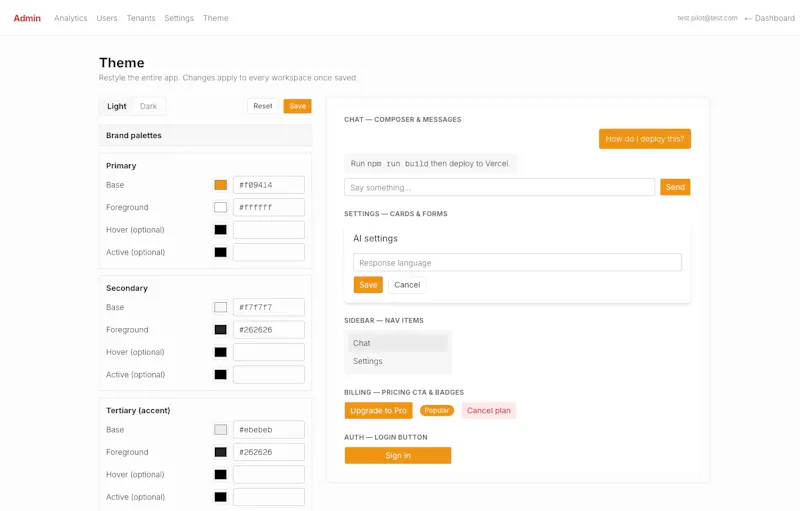Click the 'How do I deploy this?' message bubble
The width and height of the screenshot is (800, 511).
[645, 139]
